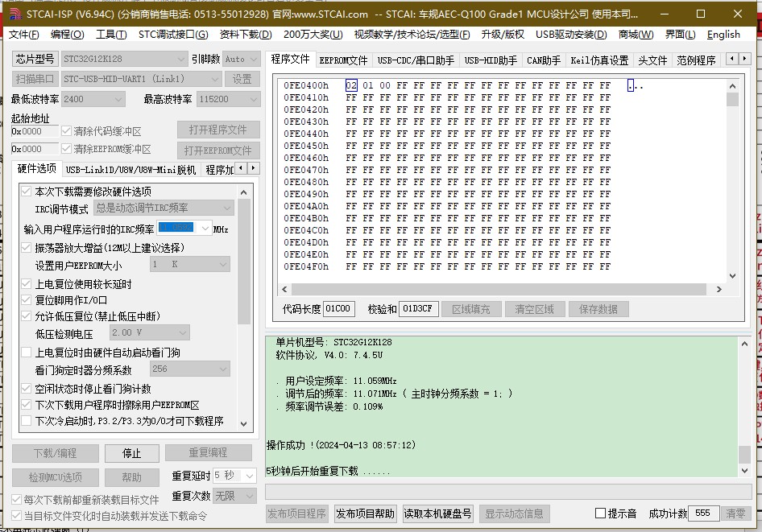The width and height of the screenshot is (762, 532).
Task: Click the left arrow of top tab strip
Action: [732, 60]
